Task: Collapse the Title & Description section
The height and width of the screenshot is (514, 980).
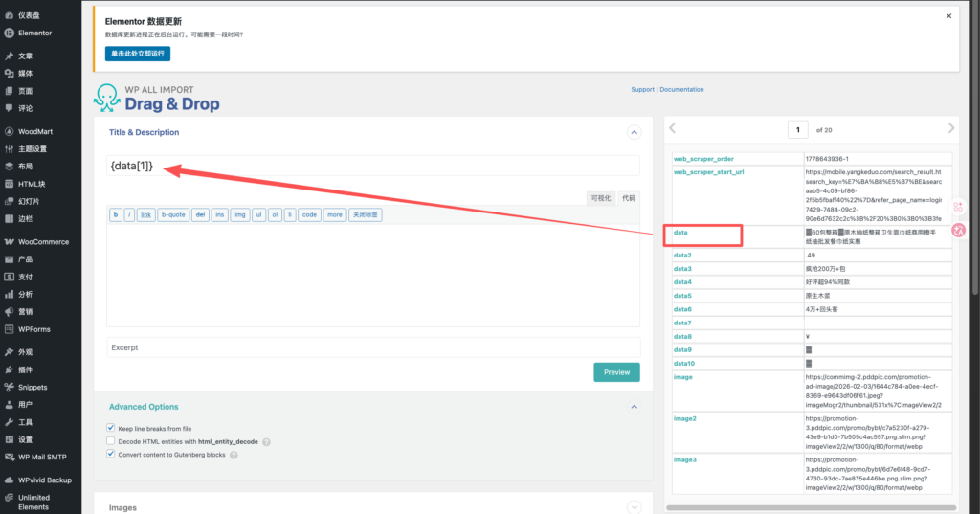Action: 634,132
